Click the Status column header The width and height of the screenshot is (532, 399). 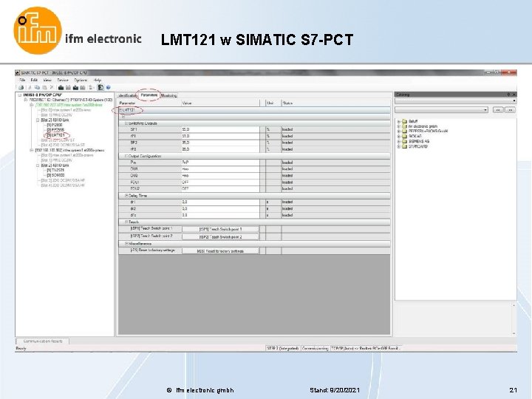[335, 103]
